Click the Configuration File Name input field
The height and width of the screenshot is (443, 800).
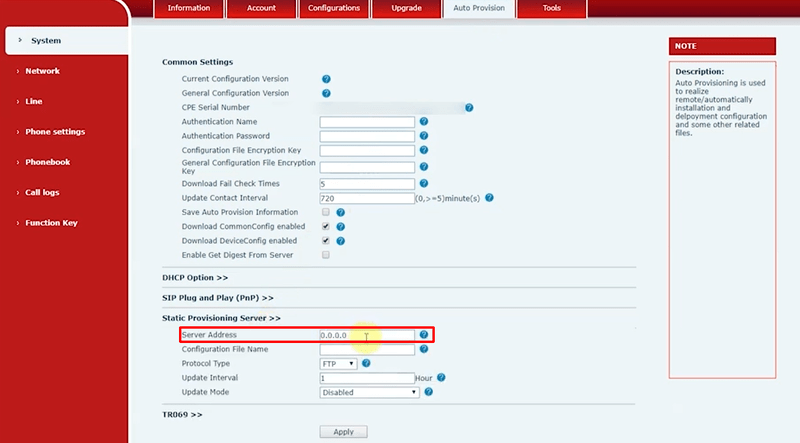point(366,350)
